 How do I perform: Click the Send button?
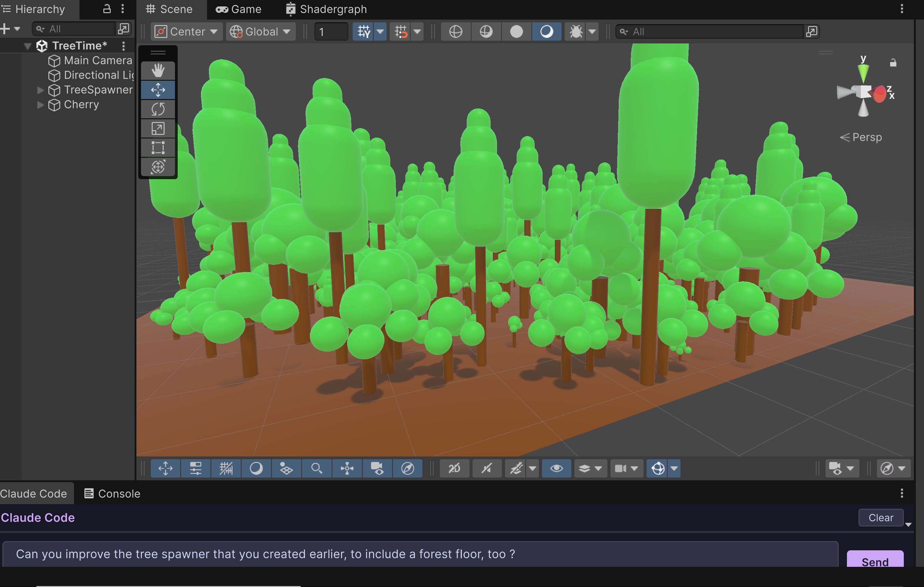[x=875, y=562]
